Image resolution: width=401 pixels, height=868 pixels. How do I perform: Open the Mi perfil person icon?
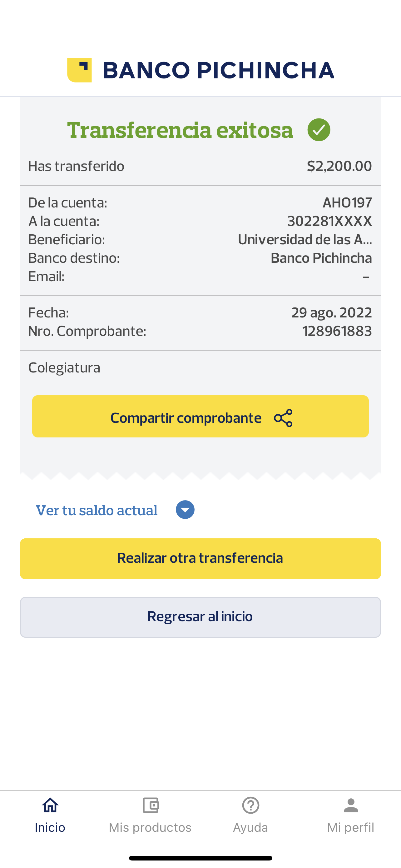(x=351, y=805)
